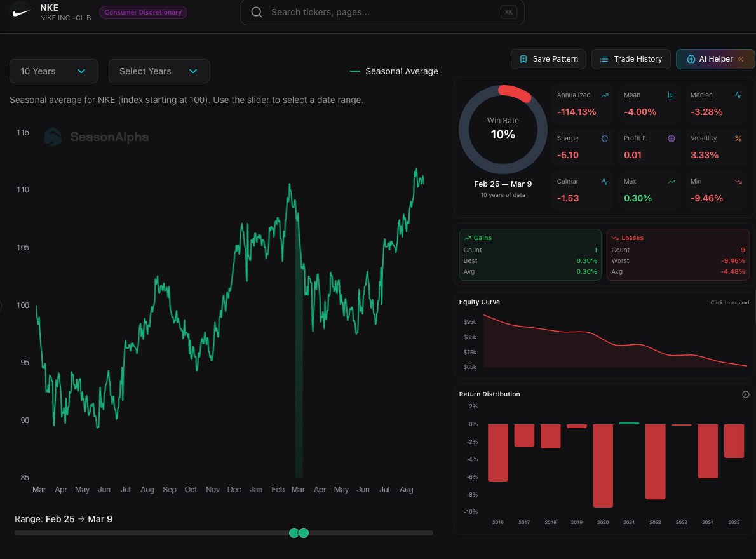The image size is (756, 559).
Task: Click the Sharpe shield icon
Action: [x=605, y=138]
